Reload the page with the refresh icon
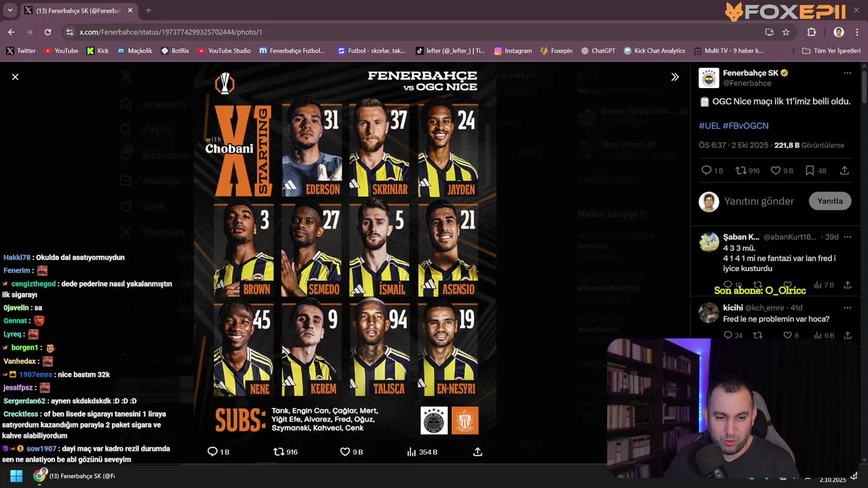868x488 pixels. [x=47, y=32]
